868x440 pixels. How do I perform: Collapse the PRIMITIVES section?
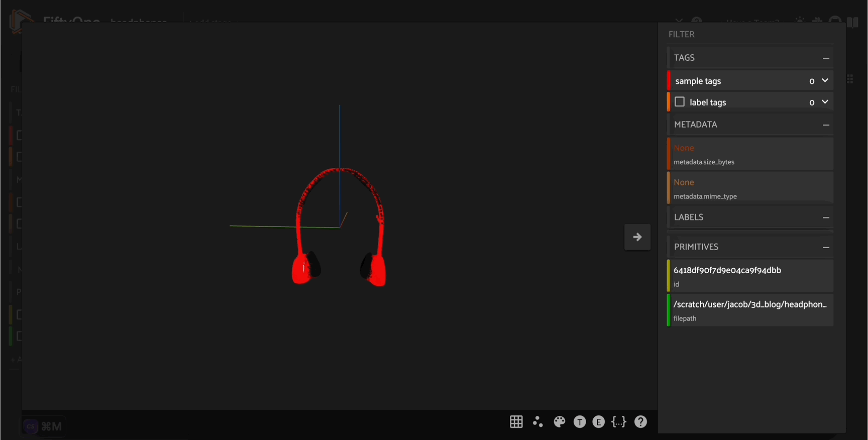[826, 247]
